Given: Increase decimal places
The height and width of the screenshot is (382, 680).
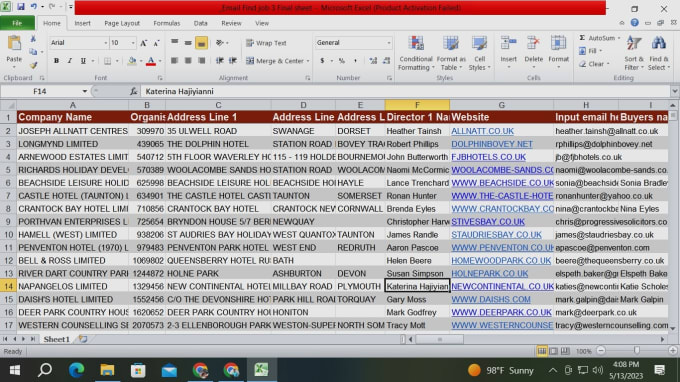Looking at the screenshot, I should pyautogui.click(x=373, y=61).
